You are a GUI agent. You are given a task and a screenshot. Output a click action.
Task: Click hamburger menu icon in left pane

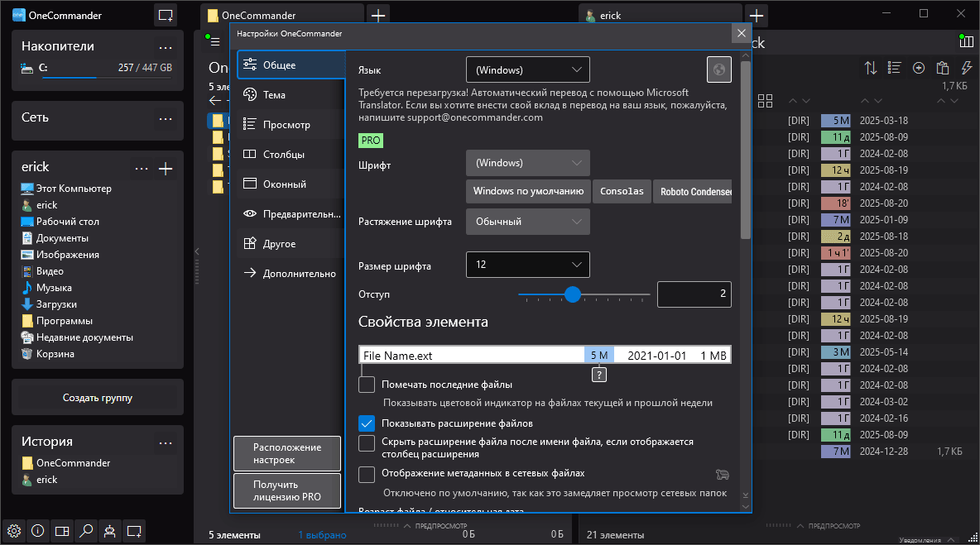pos(215,42)
